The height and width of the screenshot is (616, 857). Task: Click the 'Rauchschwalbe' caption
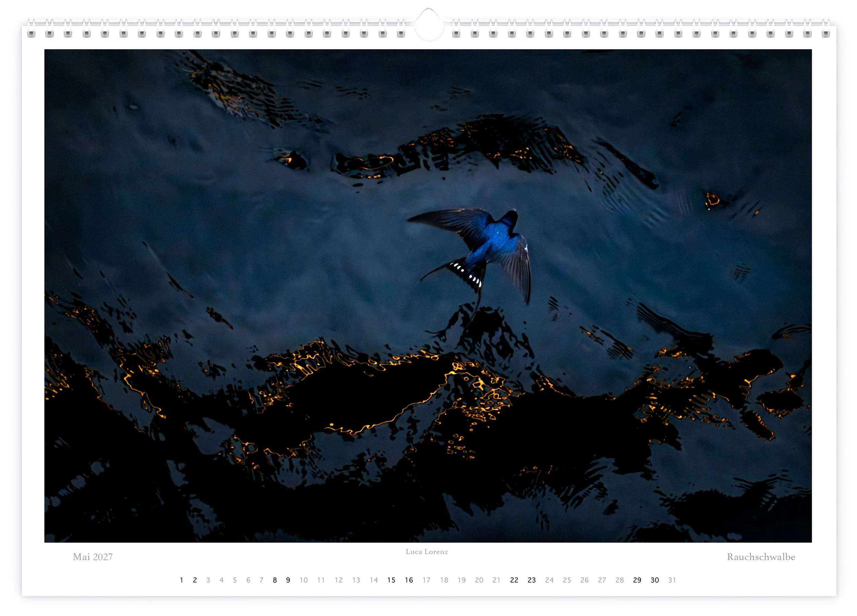(x=761, y=557)
